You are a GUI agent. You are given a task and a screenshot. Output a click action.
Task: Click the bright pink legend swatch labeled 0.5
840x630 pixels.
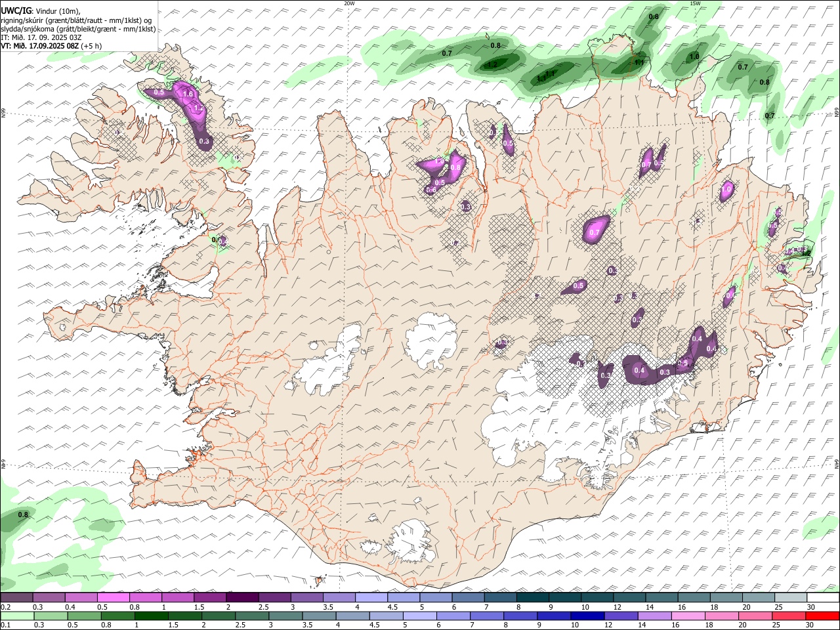pyautogui.click(x=114, y=598)
